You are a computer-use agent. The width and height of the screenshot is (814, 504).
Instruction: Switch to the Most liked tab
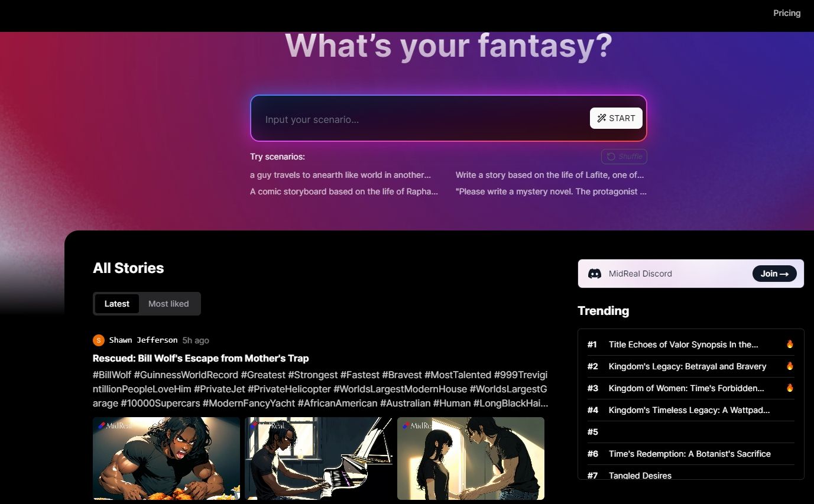tap(168, 304)
